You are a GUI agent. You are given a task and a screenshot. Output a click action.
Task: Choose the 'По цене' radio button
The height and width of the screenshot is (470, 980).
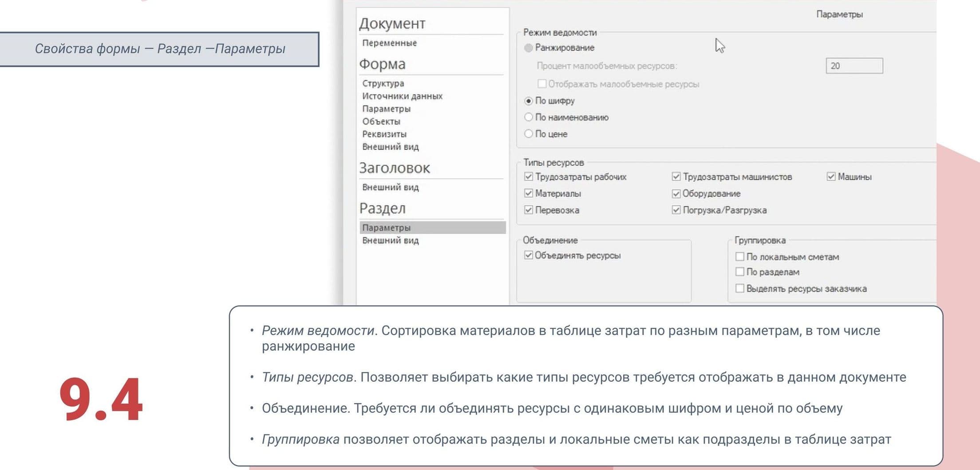pos(528,134)
